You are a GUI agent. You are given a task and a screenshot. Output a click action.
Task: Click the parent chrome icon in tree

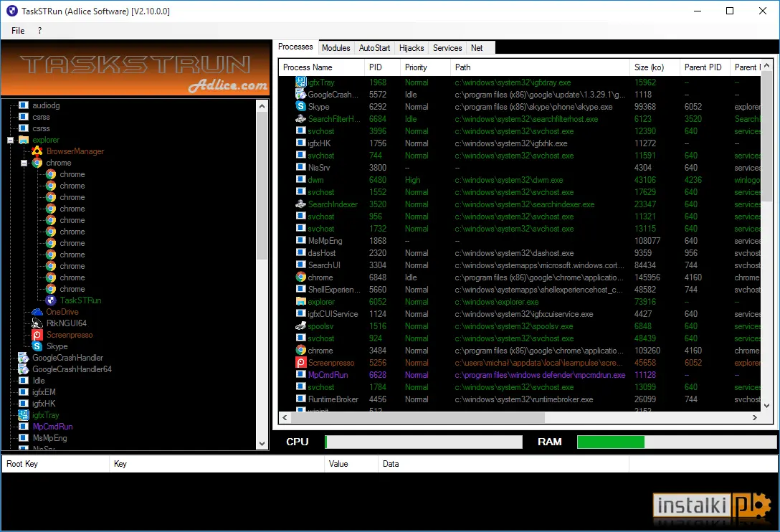pos(37,163)
